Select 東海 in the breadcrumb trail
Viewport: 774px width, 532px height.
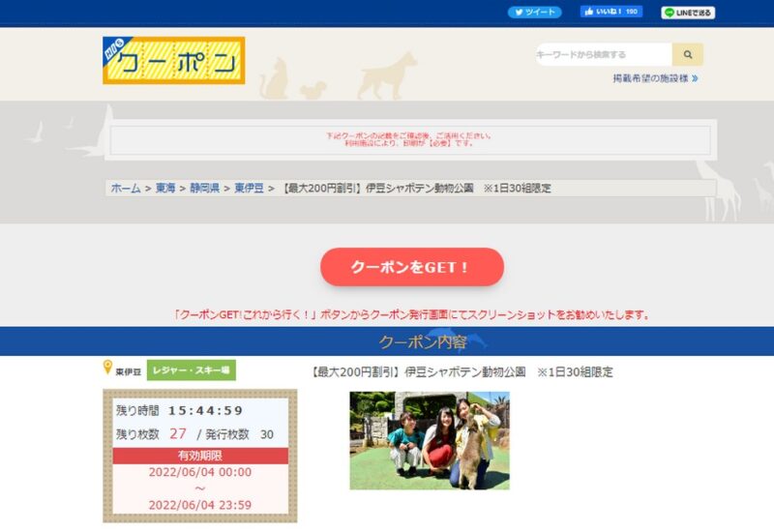(165, 189)
